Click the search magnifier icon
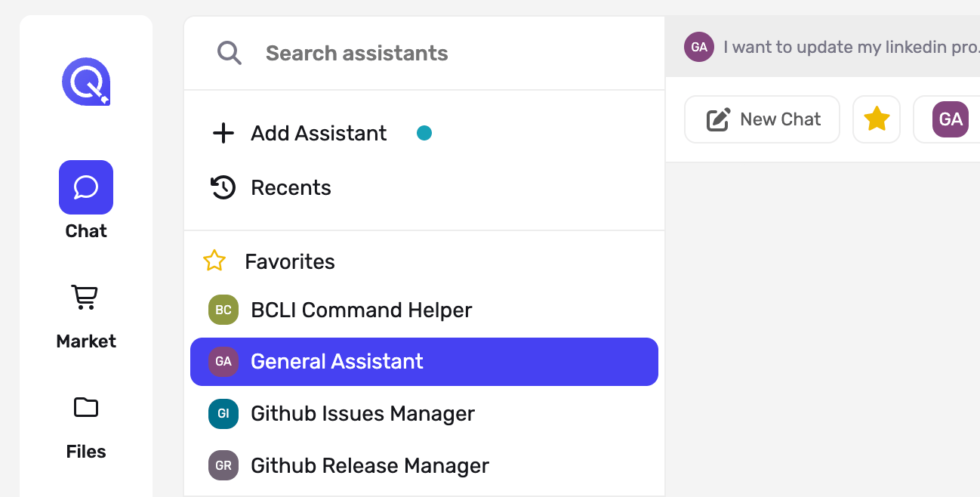Viewport: 980px width, 497px height. pos(230,53)
